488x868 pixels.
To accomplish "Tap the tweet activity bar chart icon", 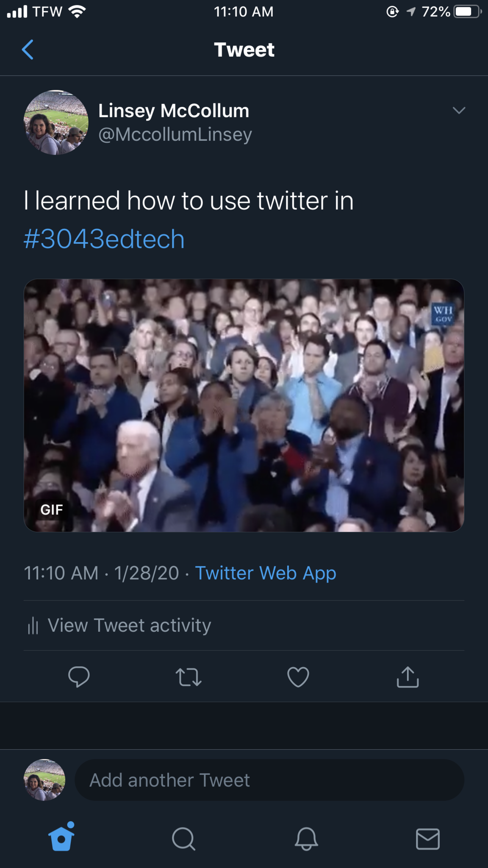I will [x=33, y=626].
